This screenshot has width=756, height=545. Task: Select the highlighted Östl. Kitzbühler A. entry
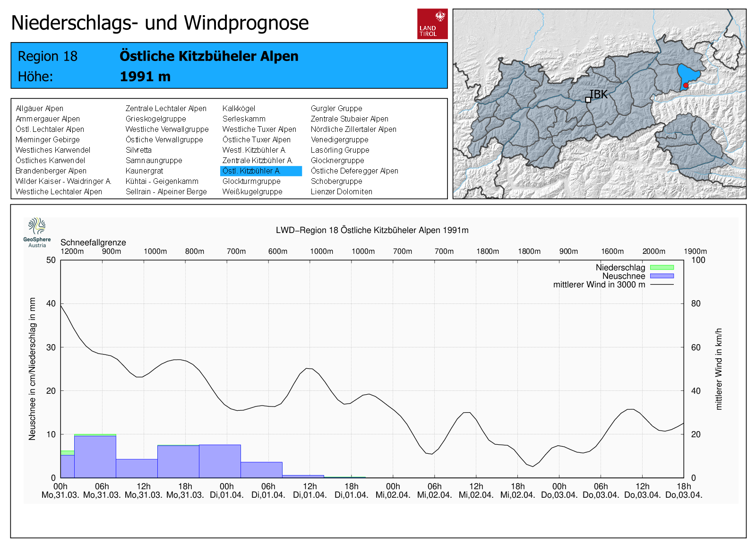tap(260, 171)
